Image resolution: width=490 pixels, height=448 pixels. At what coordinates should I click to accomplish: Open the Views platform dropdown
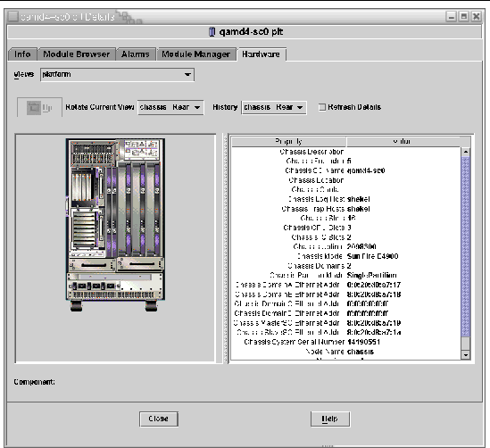pos(117,75)
